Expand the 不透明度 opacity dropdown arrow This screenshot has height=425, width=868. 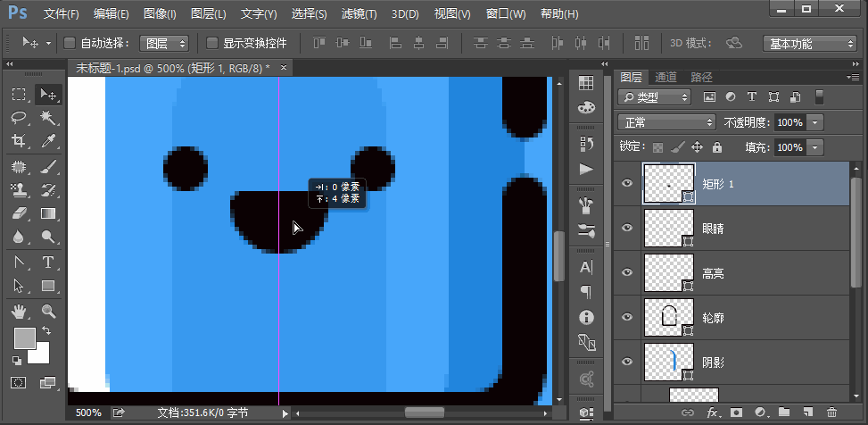815,122
